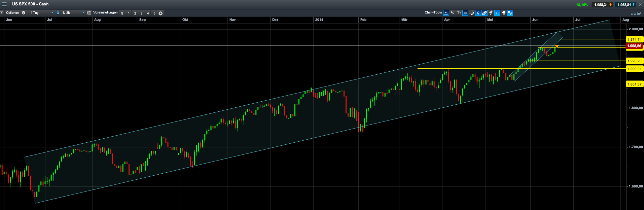Screen dimensions: 644x210
Task: Select preset 5
Action: point(154,13)
